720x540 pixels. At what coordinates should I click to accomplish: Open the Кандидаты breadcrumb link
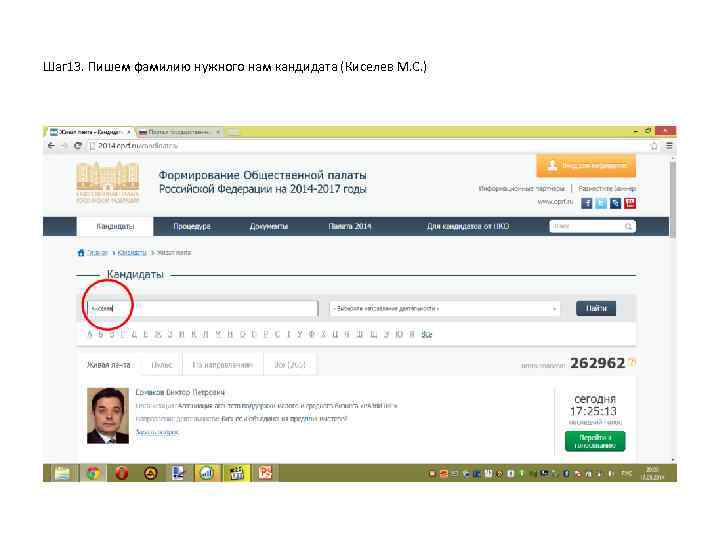[132, 253]
